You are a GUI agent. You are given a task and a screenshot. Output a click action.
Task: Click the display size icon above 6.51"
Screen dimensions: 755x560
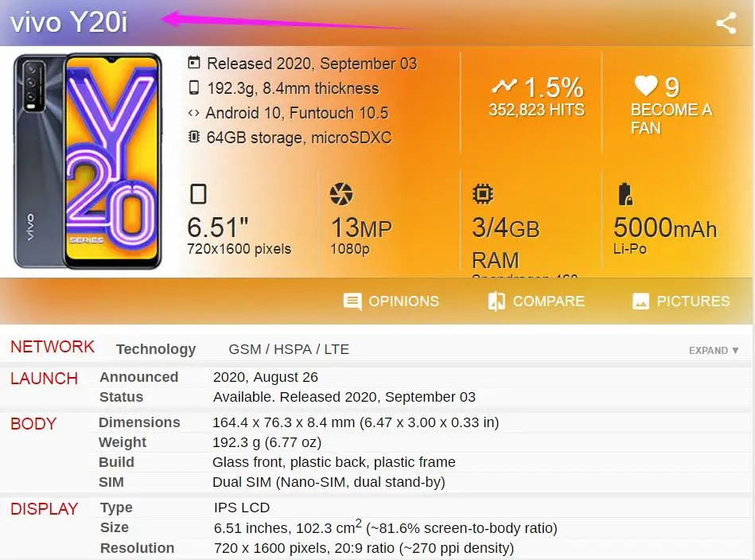198,194
